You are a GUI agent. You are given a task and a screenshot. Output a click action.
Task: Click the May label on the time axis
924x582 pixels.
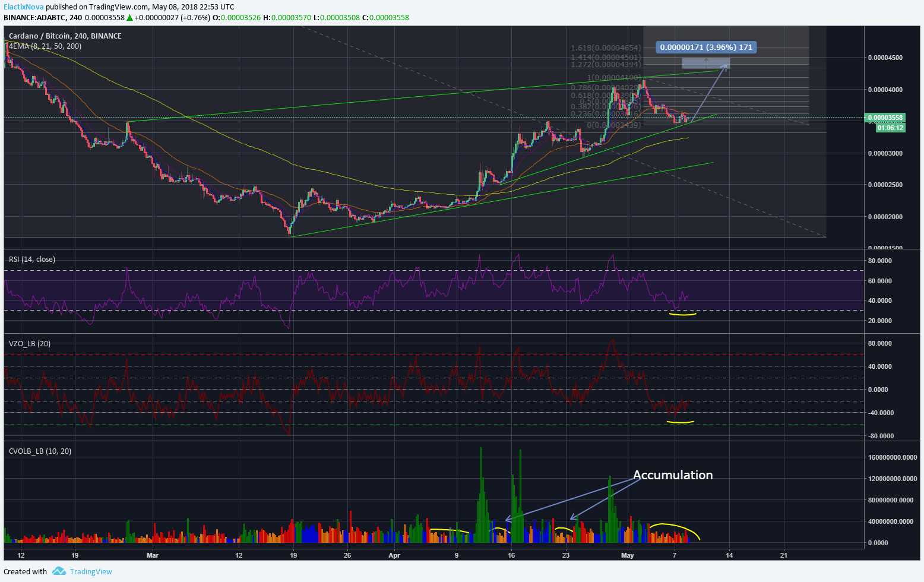(x=628, y=556)
